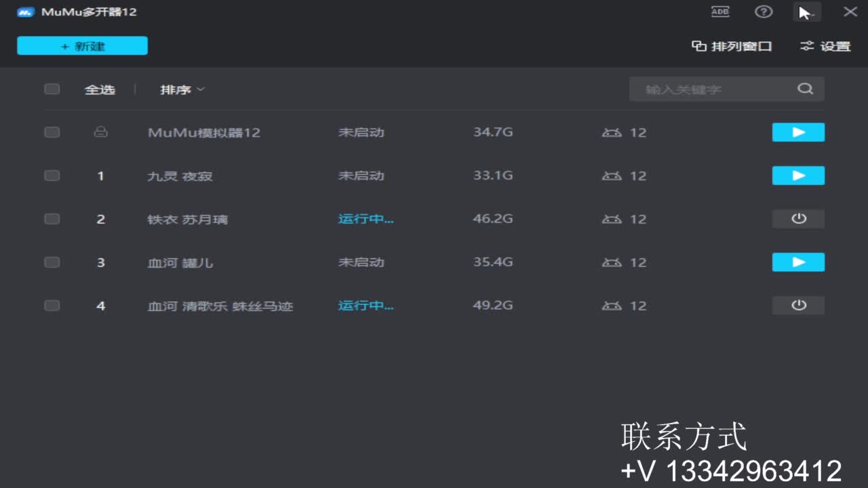Click the search magnifier icon
This screenshot has width=868, height=488.
click(806, 88)
